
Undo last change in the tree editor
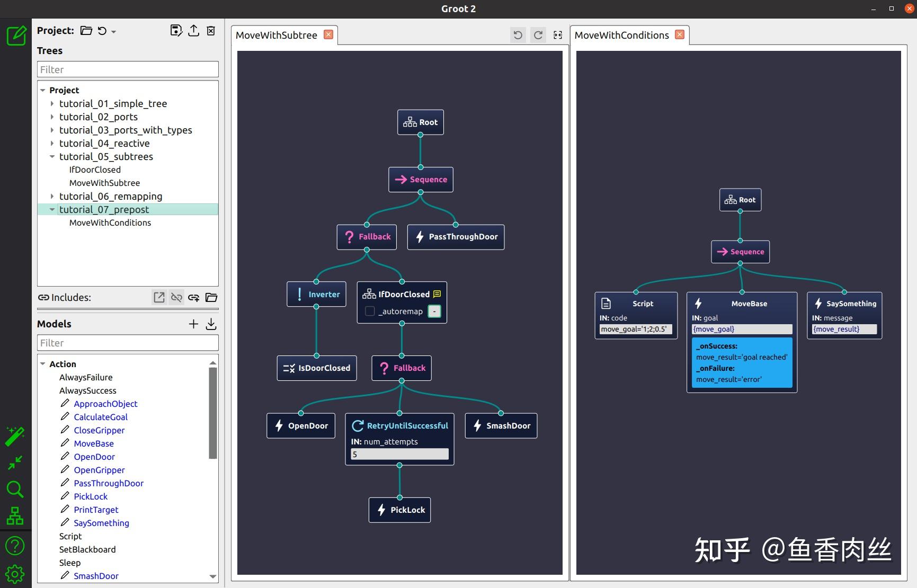[518, 34]
